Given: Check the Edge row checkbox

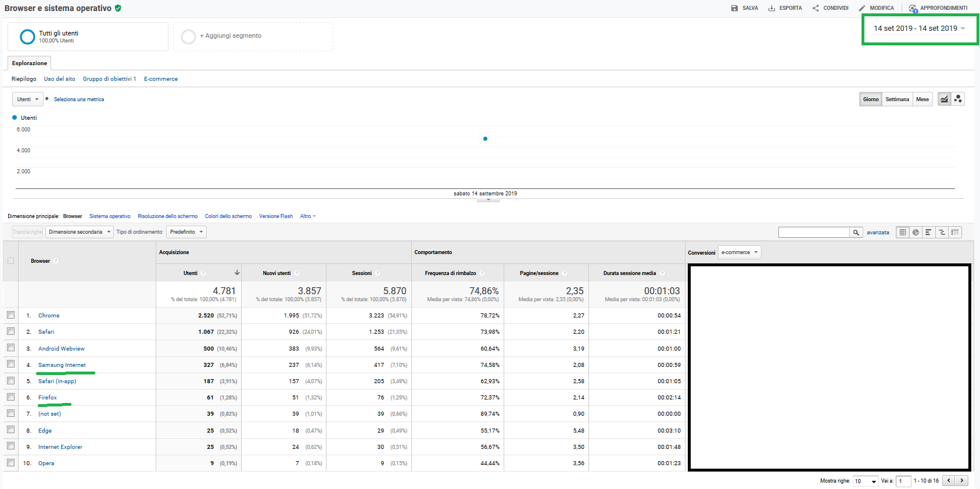Looking at the screenshot, I should 10,429.
